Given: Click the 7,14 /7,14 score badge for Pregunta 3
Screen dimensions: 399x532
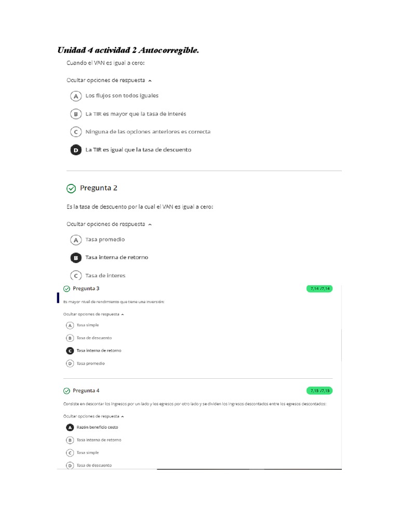Looking at the screenshot, I should tap(320, 289).
